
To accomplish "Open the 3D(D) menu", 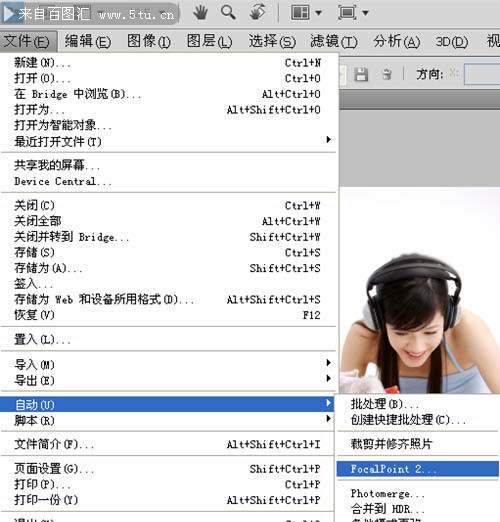I will click(452, 42).
